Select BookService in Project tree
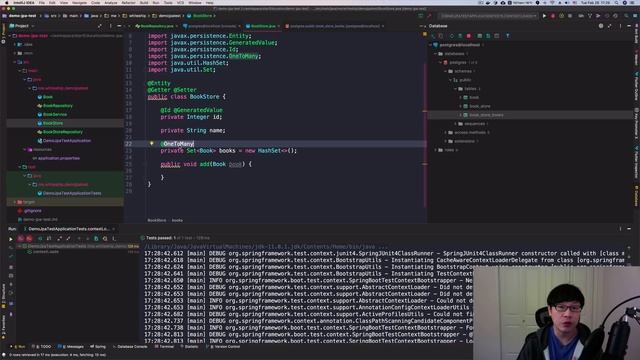Screen dimensions: 640x360 coord(55,114)
